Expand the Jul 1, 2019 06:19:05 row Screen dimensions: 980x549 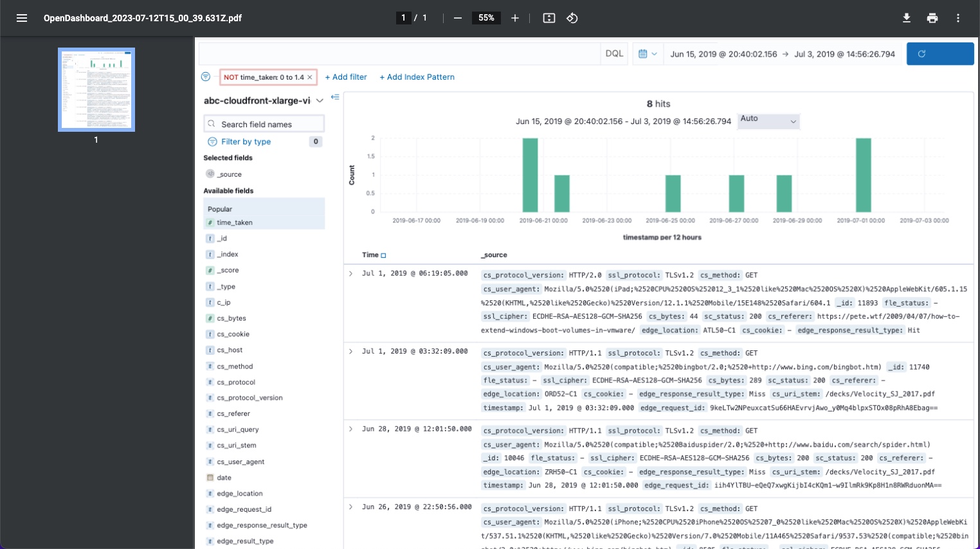tap(350, 273)
